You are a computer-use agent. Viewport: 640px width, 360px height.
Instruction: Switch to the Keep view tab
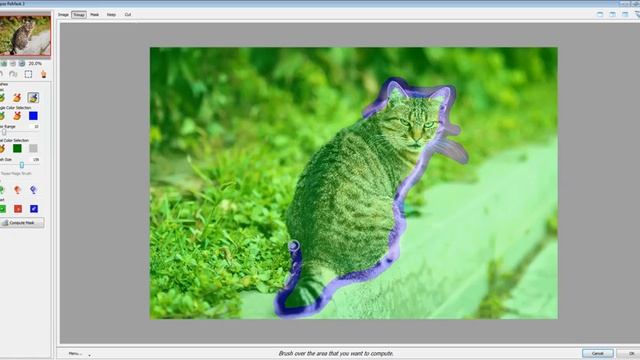click(111, 14)
